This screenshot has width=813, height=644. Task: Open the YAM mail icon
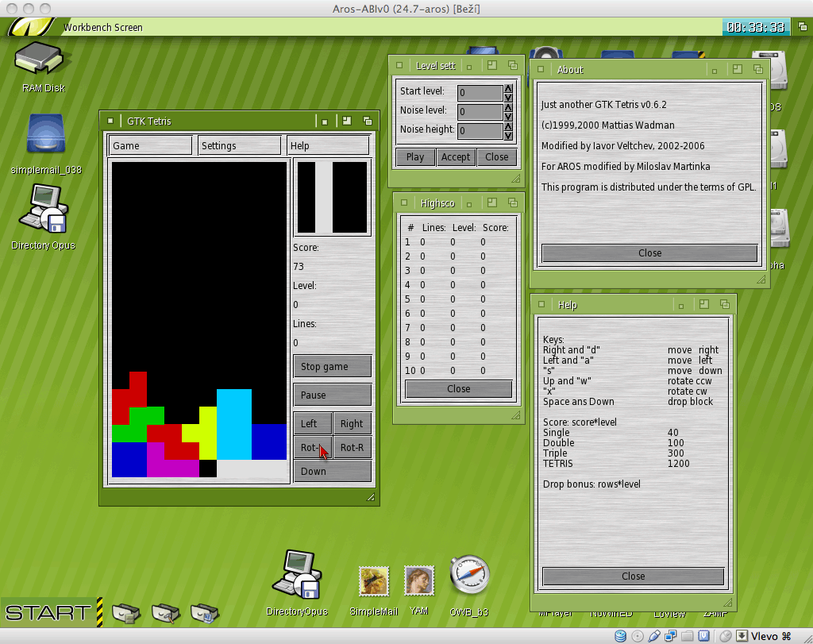point(418,583)
